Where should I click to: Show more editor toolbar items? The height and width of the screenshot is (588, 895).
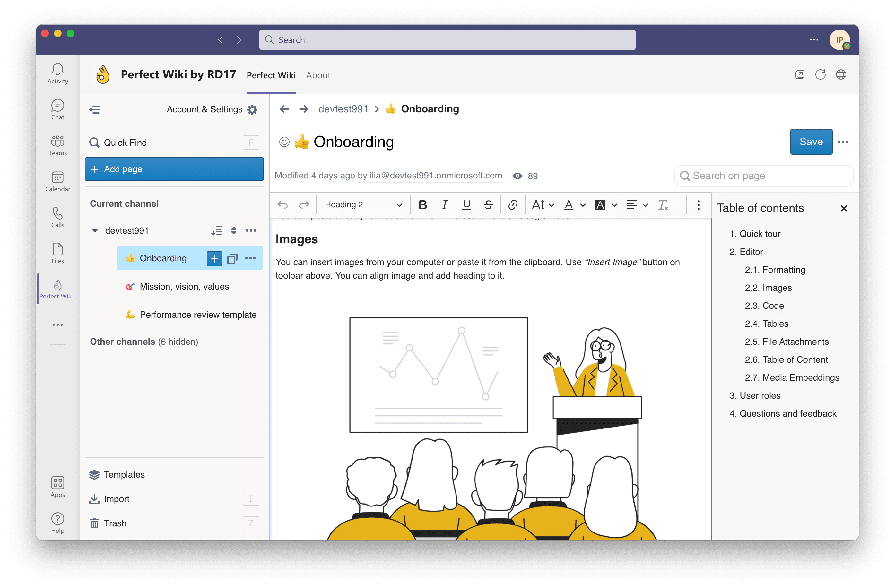(698, 204)
